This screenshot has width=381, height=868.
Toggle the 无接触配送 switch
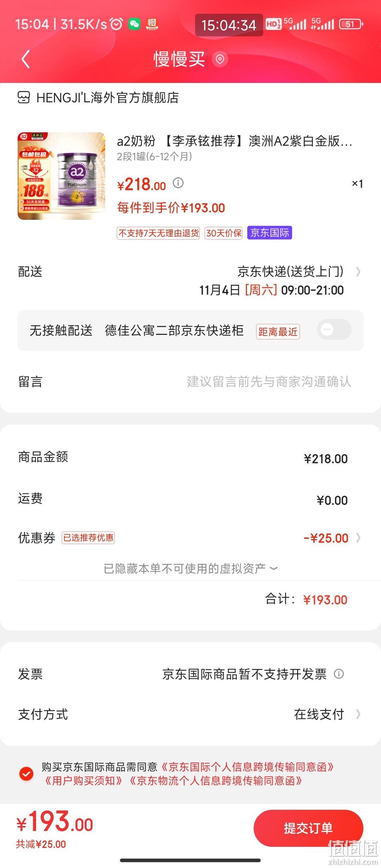[x=334, y=330]
